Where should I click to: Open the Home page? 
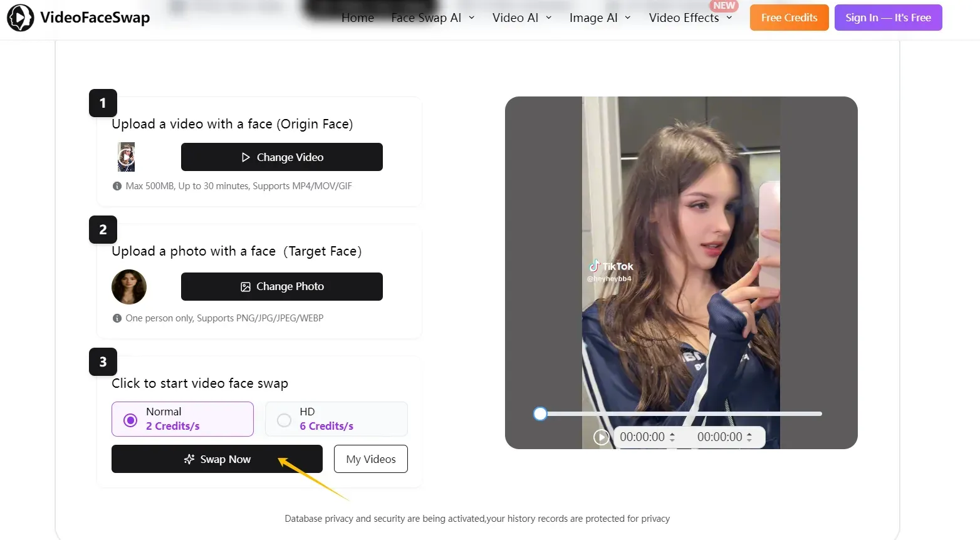click(x=357, y=18)
